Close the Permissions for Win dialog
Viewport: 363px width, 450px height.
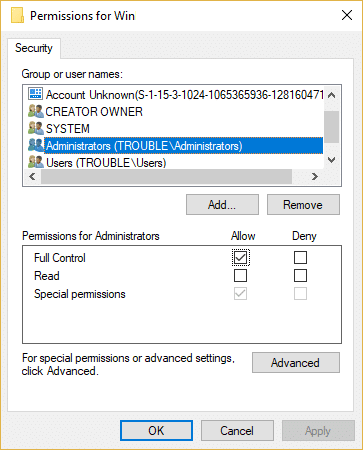point(347,15)
